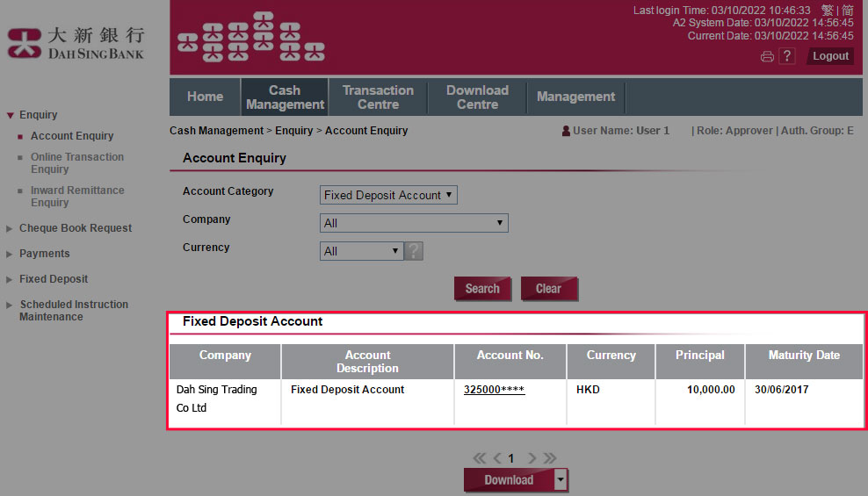Open the Currency dropdown
This screenshot has width=868, height=496.
pos(361,251)
